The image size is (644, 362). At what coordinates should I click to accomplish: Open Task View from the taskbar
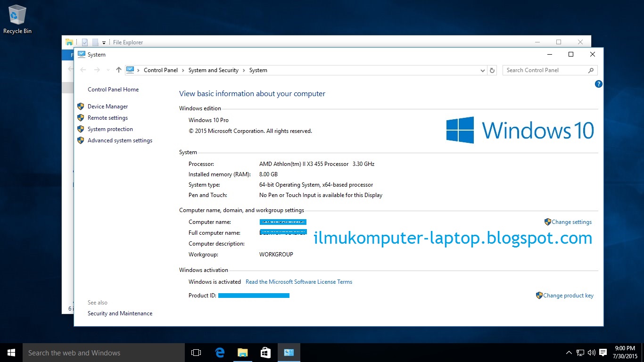(x=196, y=353)
